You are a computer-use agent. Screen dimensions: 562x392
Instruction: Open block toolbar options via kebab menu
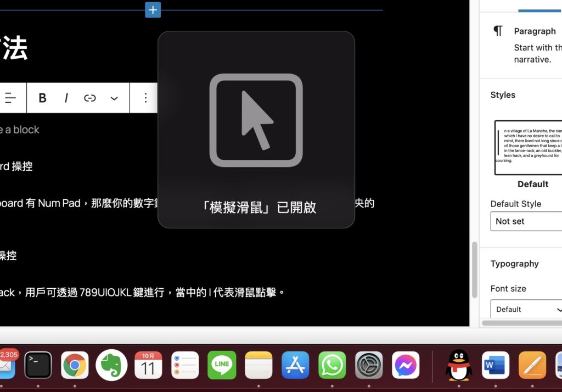(x=145, y=98)
